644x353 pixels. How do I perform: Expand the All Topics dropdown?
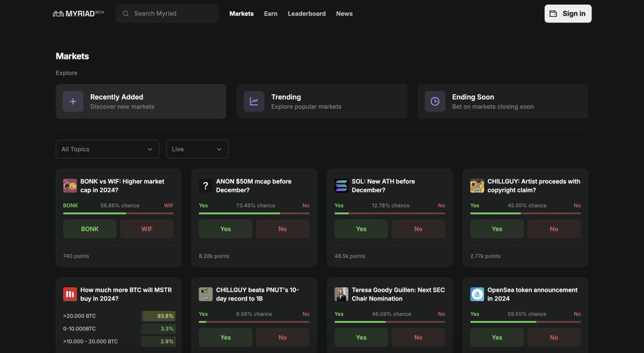tap(107, 149)
